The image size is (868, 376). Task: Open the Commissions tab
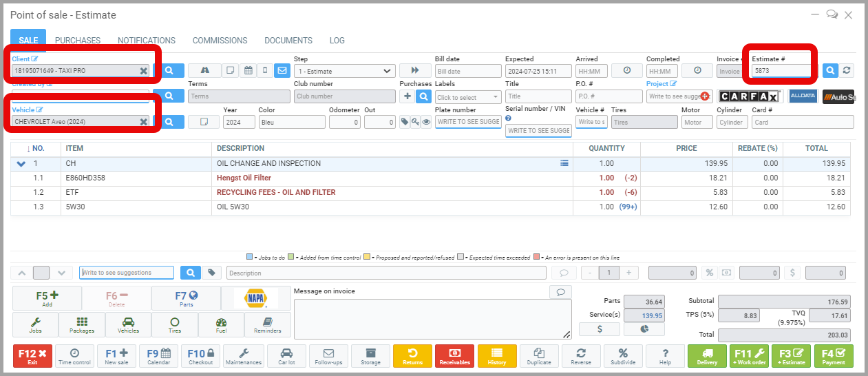tap(220, 41)
